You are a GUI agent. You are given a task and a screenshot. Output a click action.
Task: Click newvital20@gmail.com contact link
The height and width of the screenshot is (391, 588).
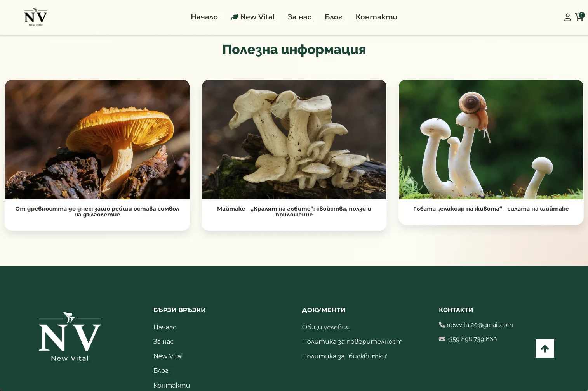[x=480, y=325]
